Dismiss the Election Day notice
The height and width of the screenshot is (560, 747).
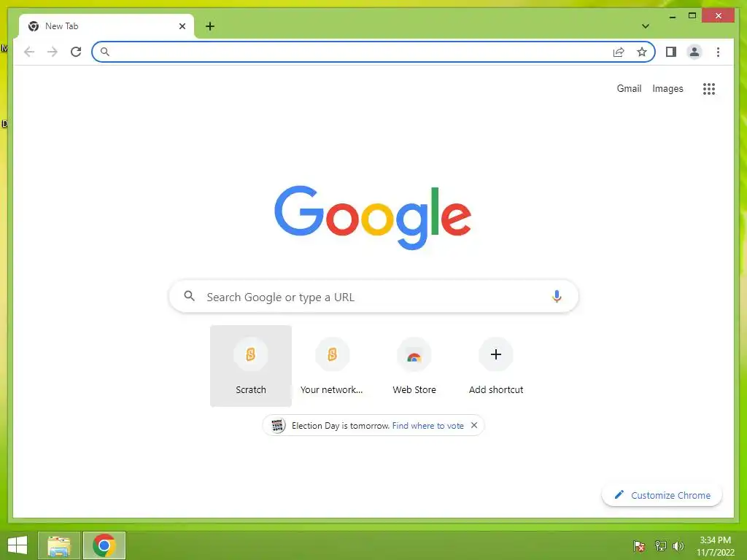(x=474, y=425)
